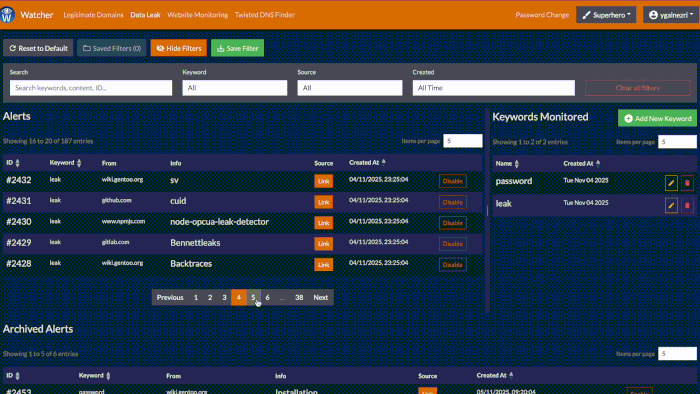Open source Link for Backtraces alert
The image size is (700, 394).
pos(324,265)
